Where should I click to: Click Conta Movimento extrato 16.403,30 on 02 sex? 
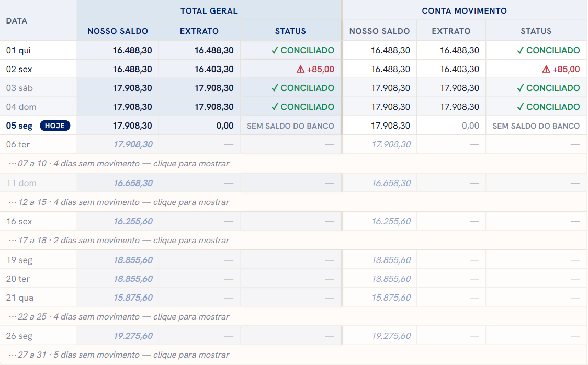(x=459, y=70)
